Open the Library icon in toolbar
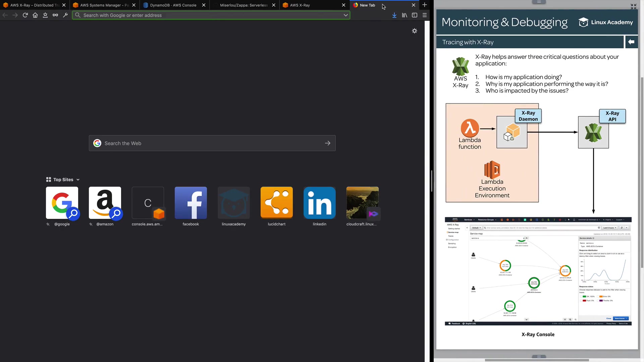Screen dimensions: 644x362 [x=405, y=15]
